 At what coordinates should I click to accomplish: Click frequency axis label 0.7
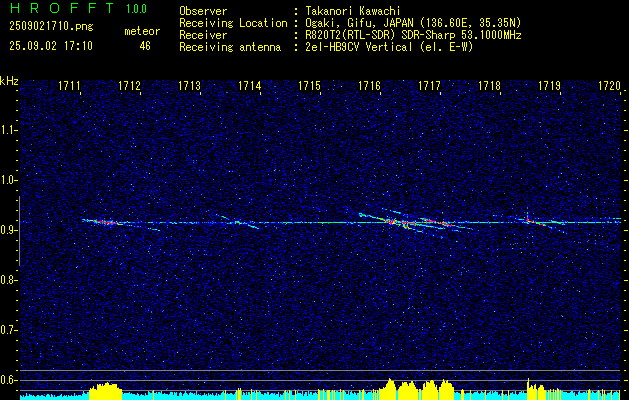click(x=9, y=330)
